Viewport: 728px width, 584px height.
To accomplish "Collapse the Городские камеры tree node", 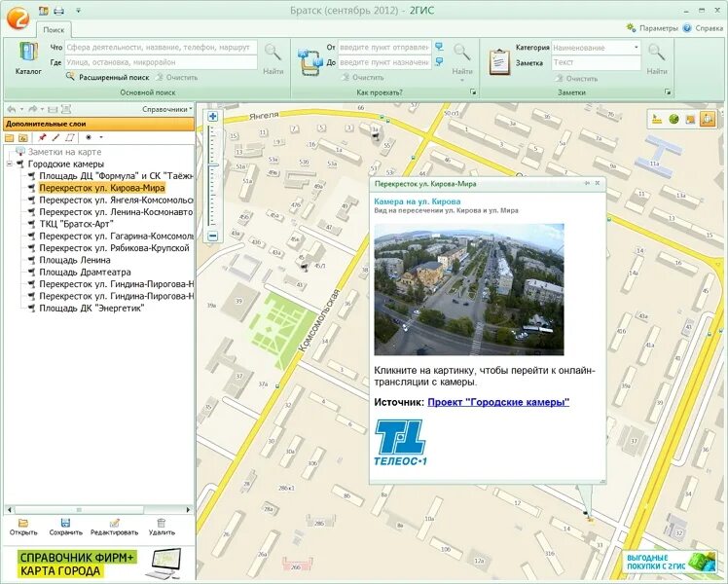I will [10, 164].
